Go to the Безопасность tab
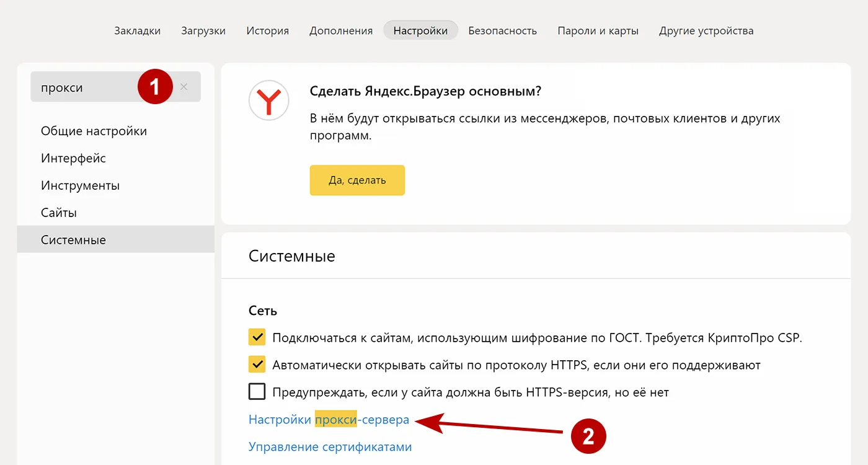 502,30
